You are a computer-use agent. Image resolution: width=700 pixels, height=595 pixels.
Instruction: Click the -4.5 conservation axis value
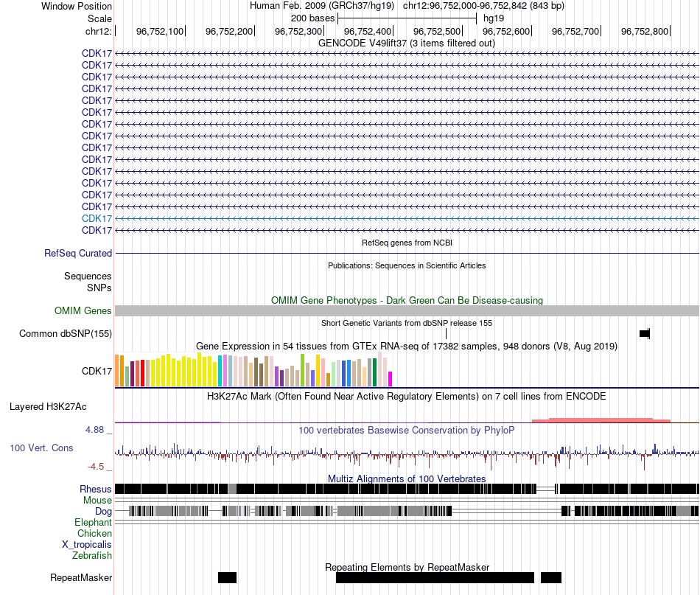pyautogui.click(x=96, y=467)
